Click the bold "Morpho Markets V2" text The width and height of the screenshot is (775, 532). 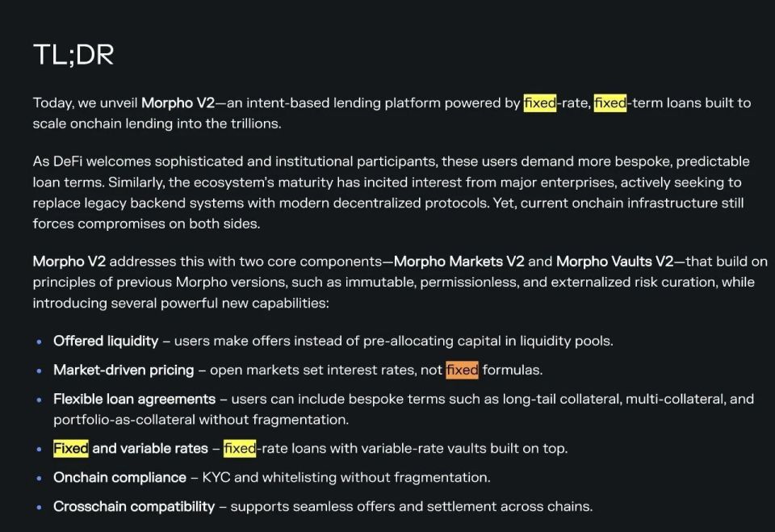[x=459, y=262]
